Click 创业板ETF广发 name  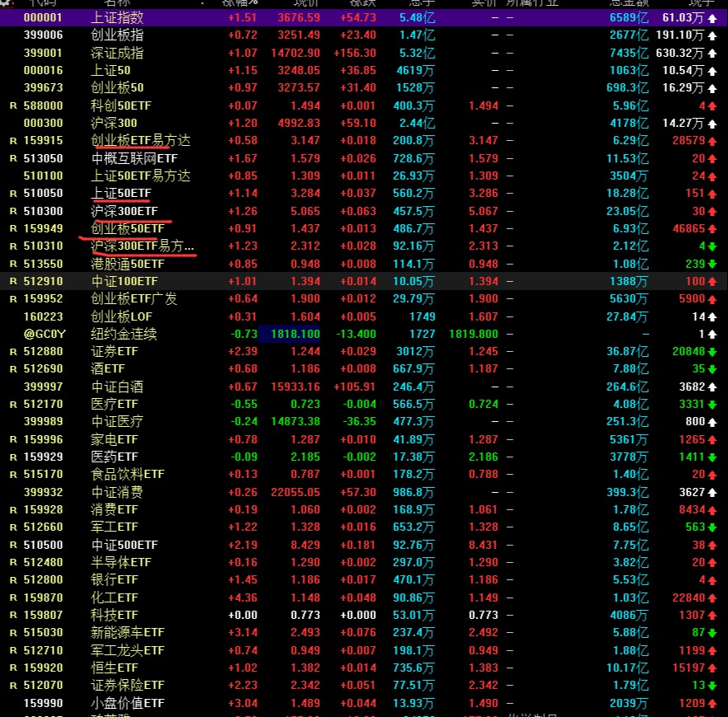pyautogui.click(x=134, y=299)
